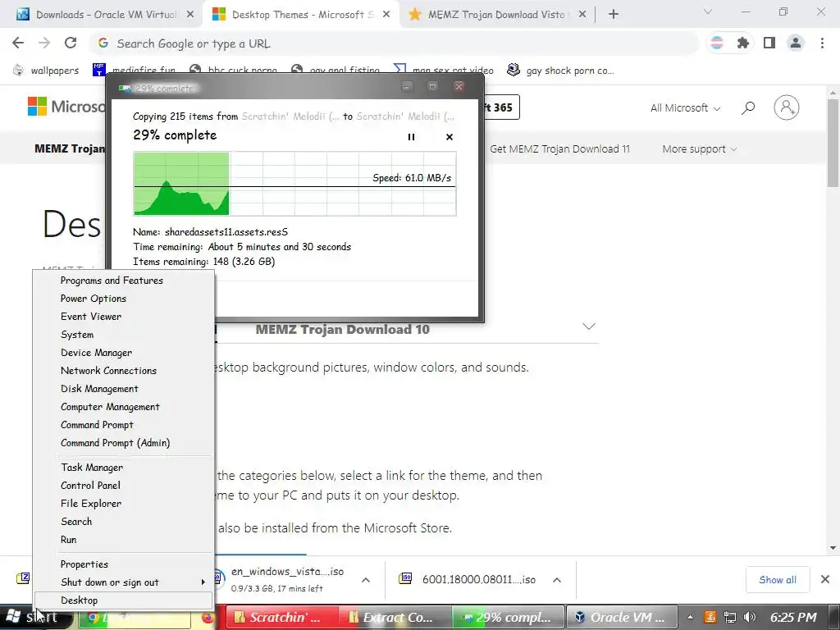The image size is (840, 630).
Task: Show hidden system tray icons
Action: coord(690,617)
